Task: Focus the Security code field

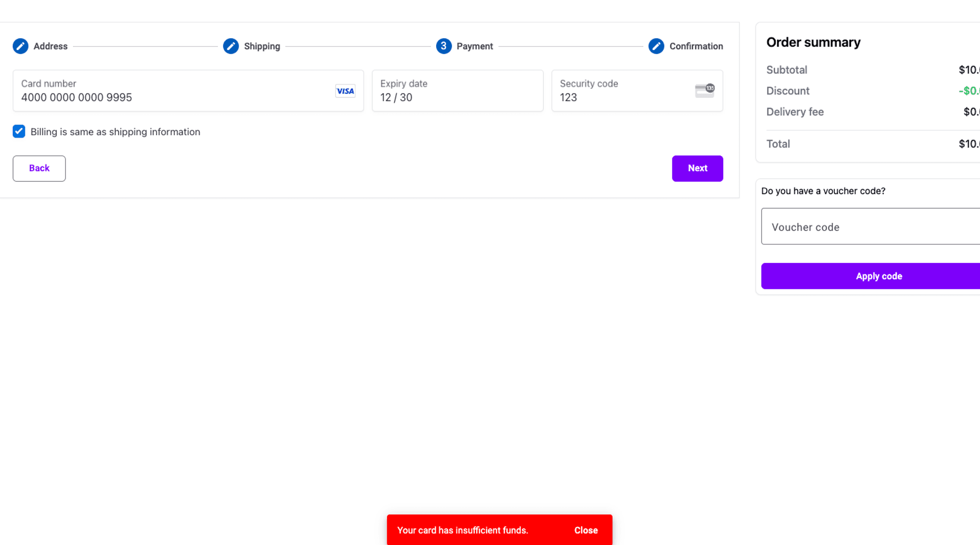Action: (x=622, y=97)
